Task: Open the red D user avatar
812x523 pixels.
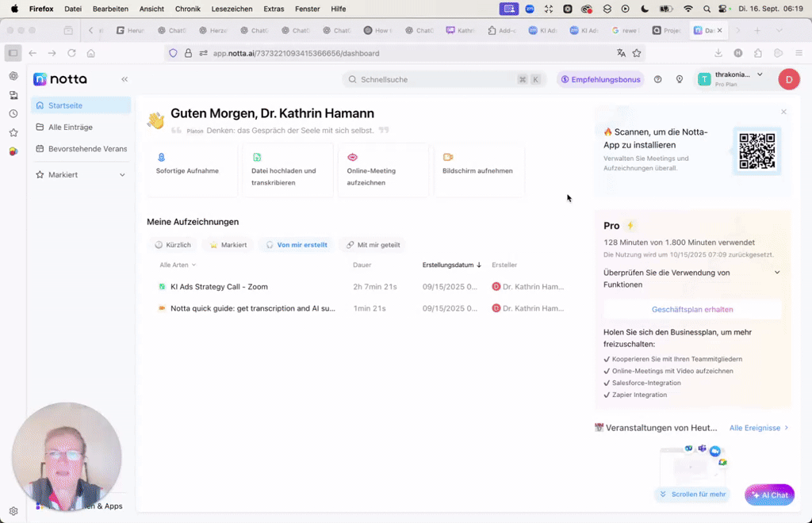Action: pos(789,79)
